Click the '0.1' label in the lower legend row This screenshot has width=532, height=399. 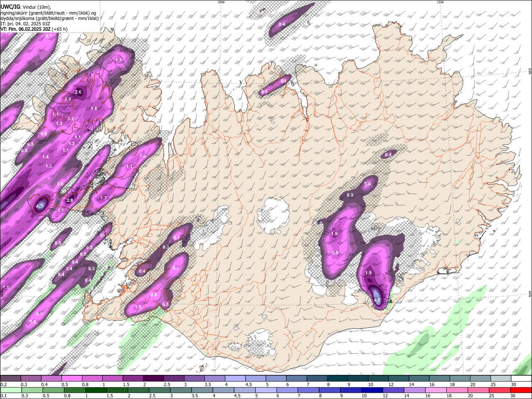(3, 396)
